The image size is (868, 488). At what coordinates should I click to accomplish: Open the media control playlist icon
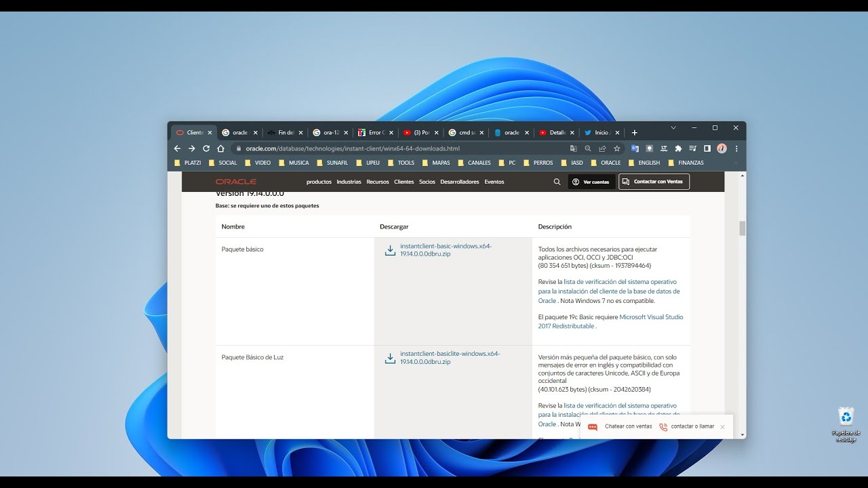tap(692, 148)
